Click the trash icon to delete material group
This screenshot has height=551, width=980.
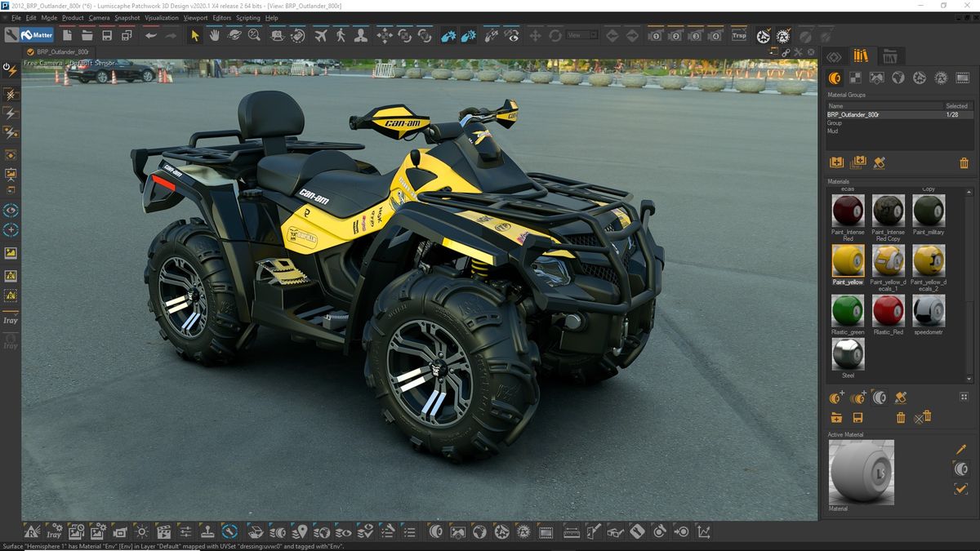tap(964, 162)
